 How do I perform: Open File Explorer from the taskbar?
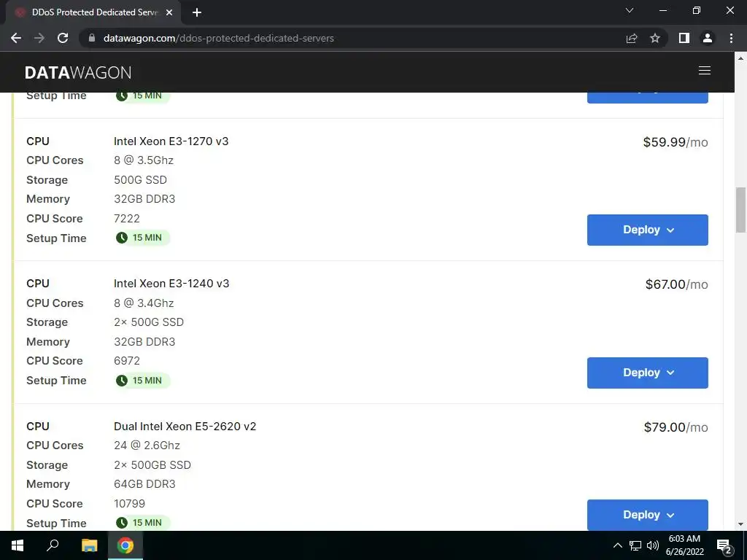click(x=89, y=545)
